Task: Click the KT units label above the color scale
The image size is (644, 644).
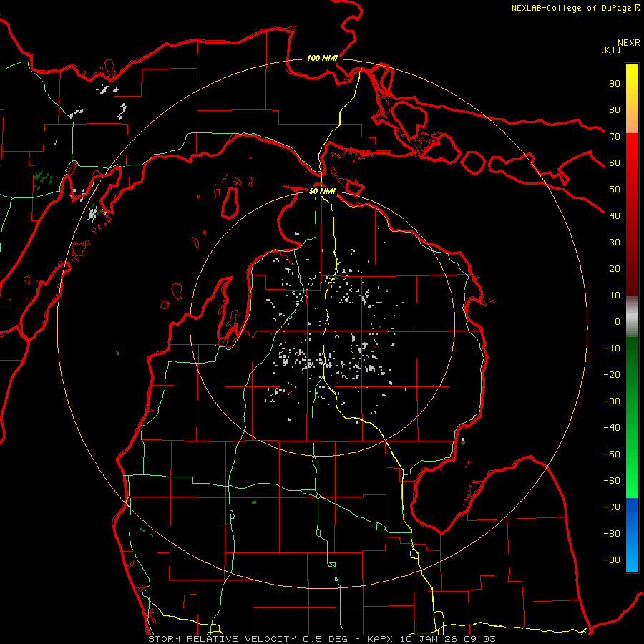Action: tap(611, 49)
